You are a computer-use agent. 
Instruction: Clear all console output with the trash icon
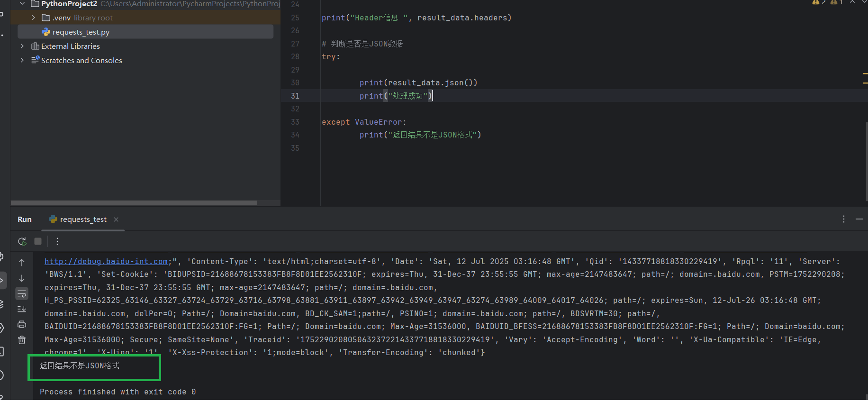click(x=22, y=340)
